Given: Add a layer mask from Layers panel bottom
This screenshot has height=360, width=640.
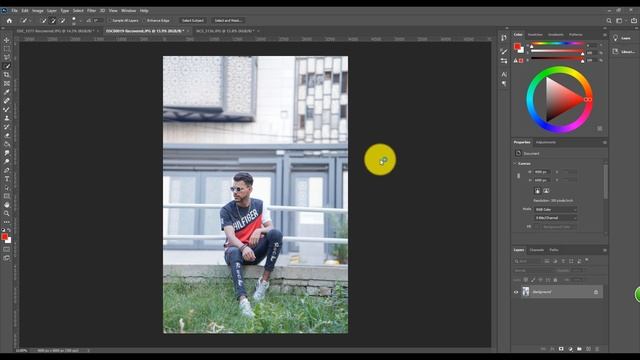Looking at the screenshot, I should pyautogui.click(x=561, y=349).
